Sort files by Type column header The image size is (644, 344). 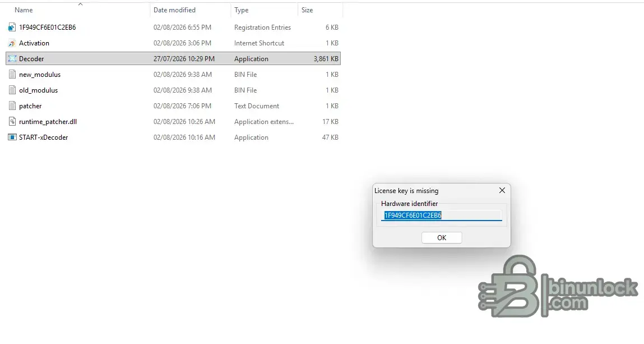pos(242,10)
